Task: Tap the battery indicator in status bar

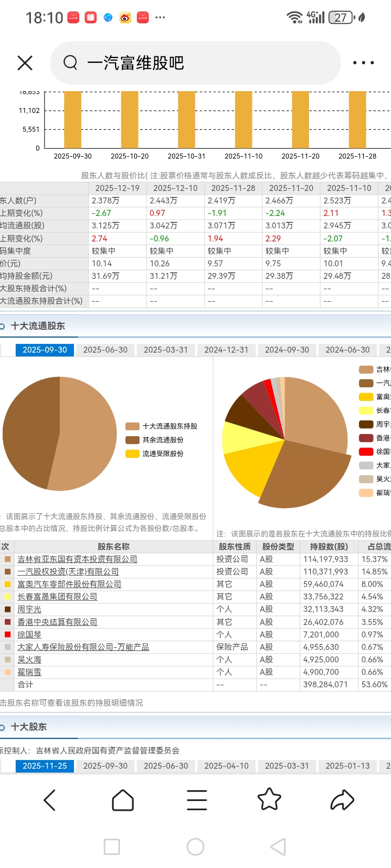Action: tap(342, 18)
